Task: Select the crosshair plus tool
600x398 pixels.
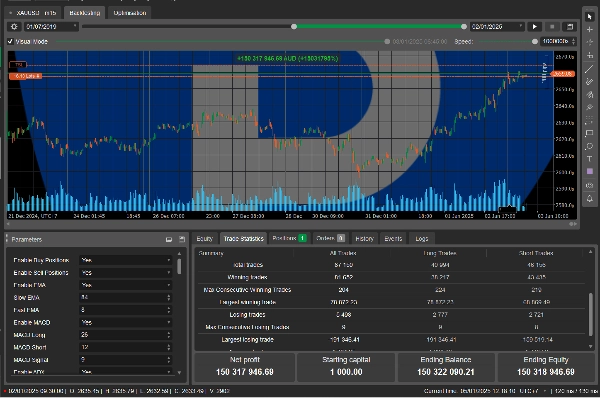Action: click(x=590, y=29)
